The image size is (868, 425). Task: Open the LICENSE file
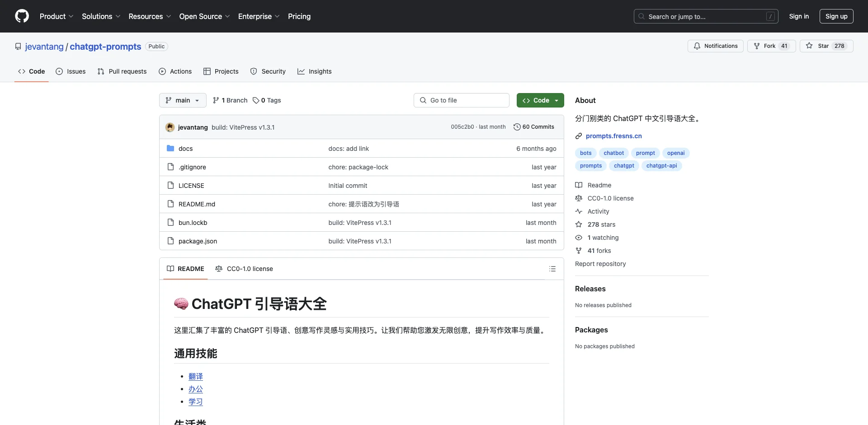[191, 186]
